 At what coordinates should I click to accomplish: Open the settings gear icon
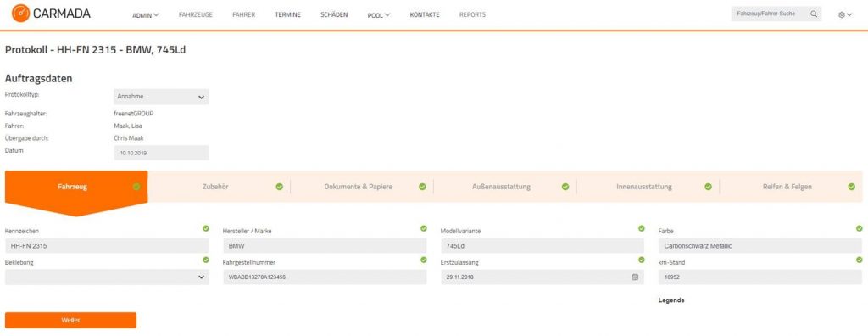click(x=842, y=15)
